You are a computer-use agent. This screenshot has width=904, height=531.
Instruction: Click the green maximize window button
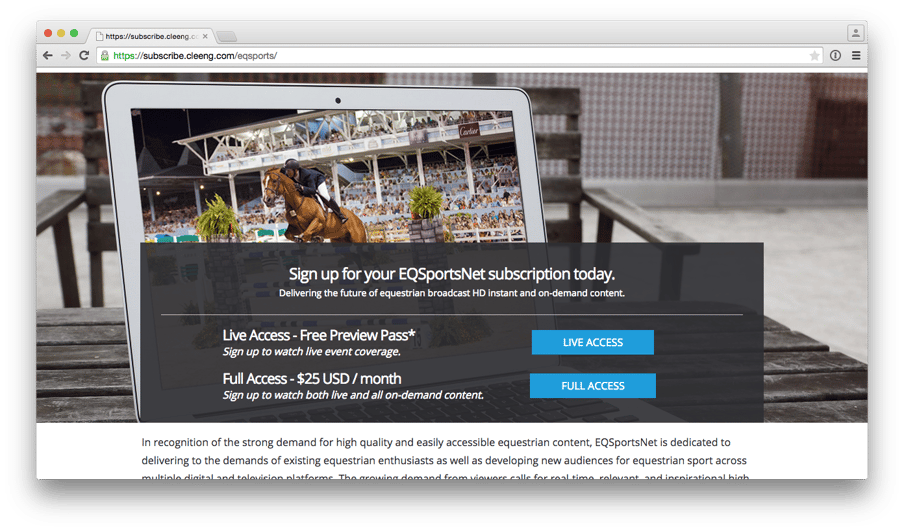point(74,33)
